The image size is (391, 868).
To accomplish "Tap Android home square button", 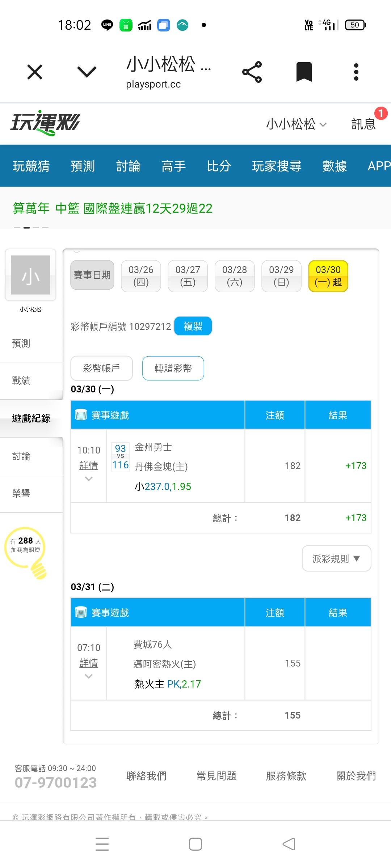I will pyautogui.click(x=195, y=844).
